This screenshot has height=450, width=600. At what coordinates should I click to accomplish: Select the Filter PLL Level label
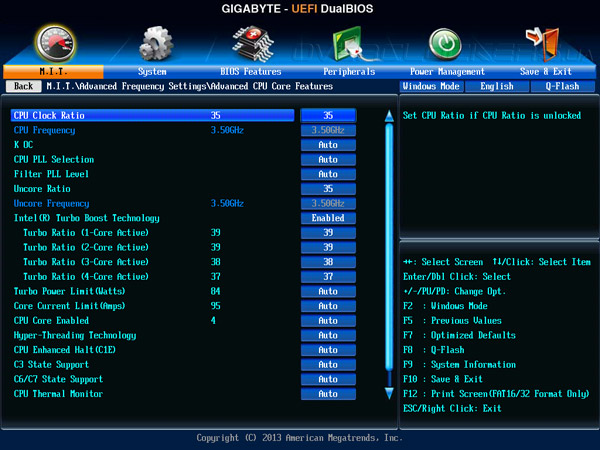tap(51, 174)
